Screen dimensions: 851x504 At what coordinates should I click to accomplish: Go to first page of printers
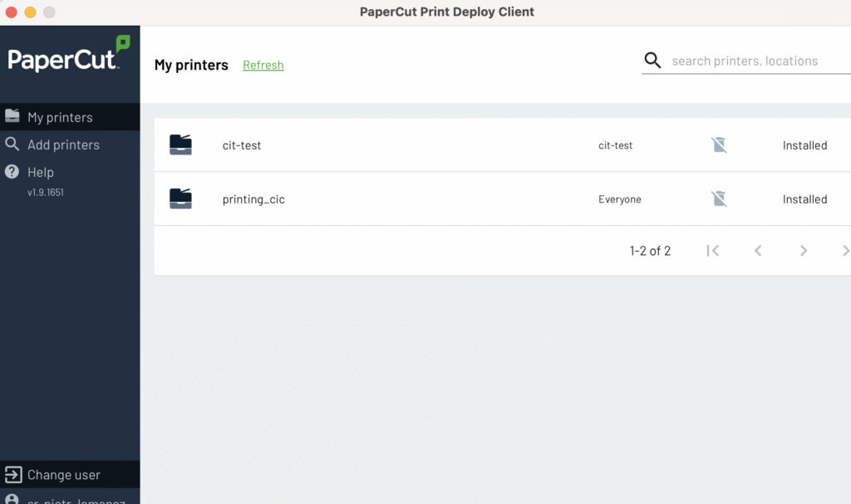(712, 251)
